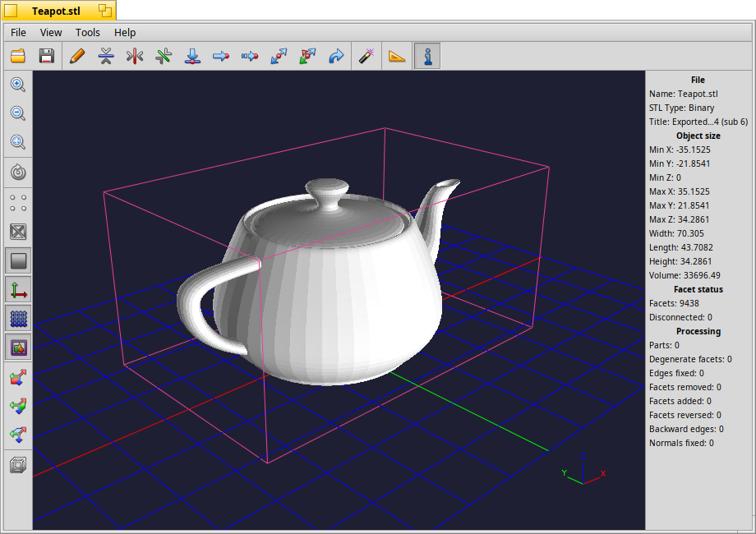The height and width of the screenshot is (534, 756).
Task: Click the 'Disconnected: 0' line
Action: click(680, 318)
